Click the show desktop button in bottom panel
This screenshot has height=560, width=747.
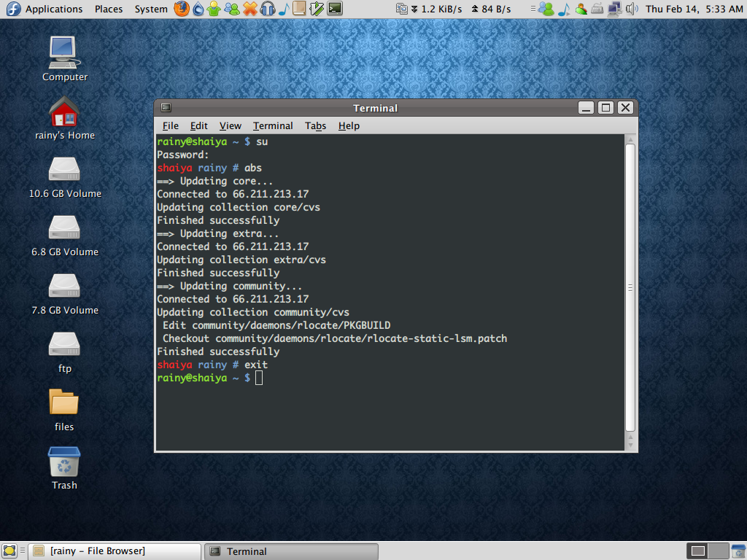click(9, 551)
